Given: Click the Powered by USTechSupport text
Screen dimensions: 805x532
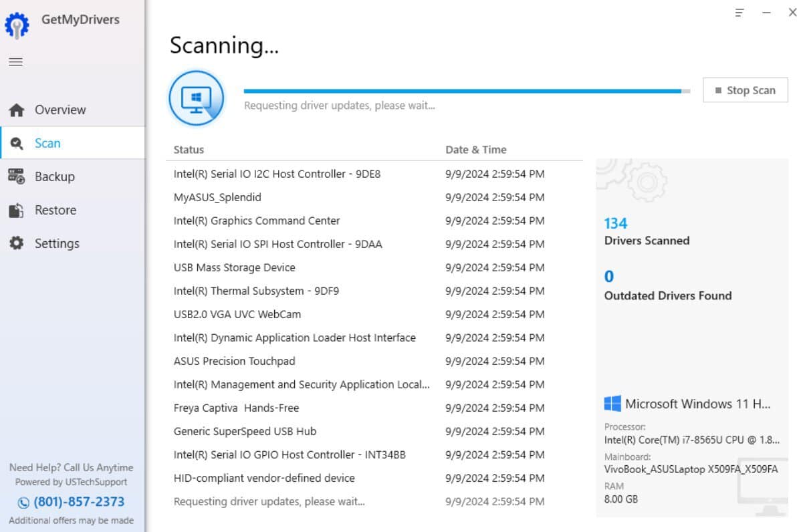Looking at the screenshot, I should pos(72,482).
